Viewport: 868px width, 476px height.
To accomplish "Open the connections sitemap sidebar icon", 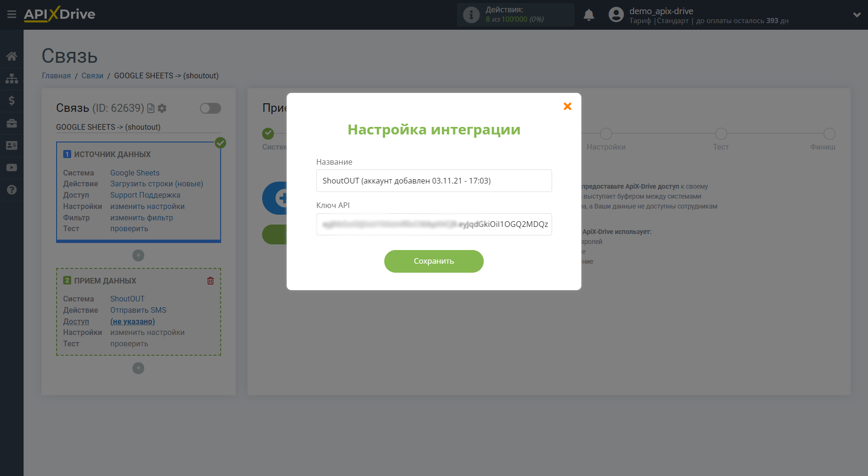I will [x=12, y=78].
